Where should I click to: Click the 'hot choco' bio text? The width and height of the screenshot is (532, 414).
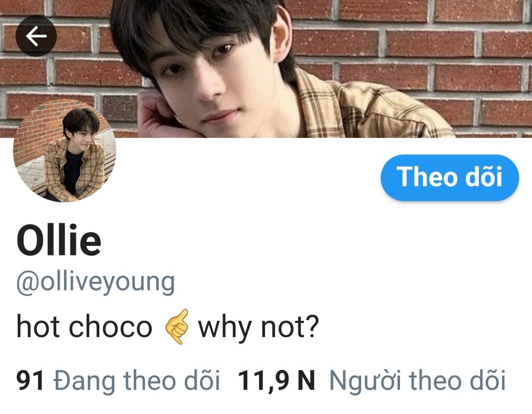pos(85,327)
